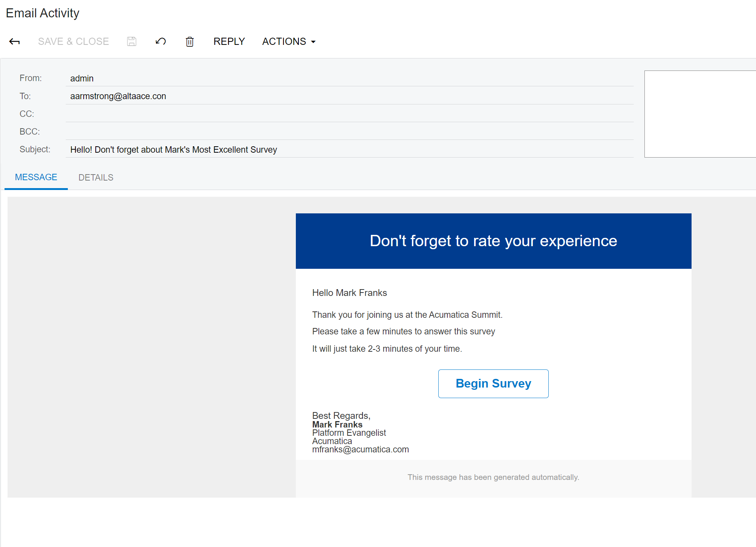756x547 pixels.
Task: Click the SAVE & CLOSE button
Action: (73, 41)
